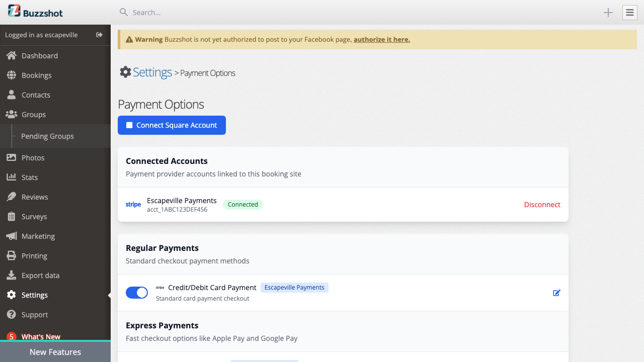
Task: Click the Export data download icon
Action: click(12, 275)
